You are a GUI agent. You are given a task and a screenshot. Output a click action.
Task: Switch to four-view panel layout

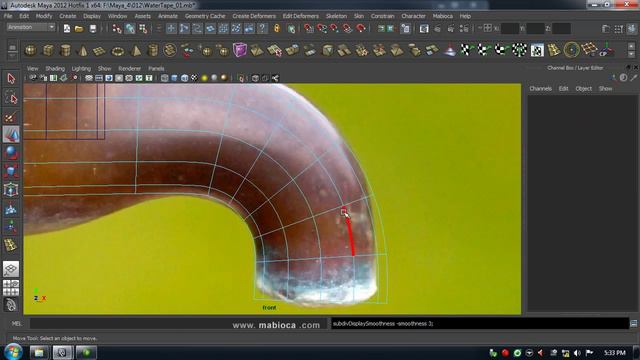pos(11,287)
